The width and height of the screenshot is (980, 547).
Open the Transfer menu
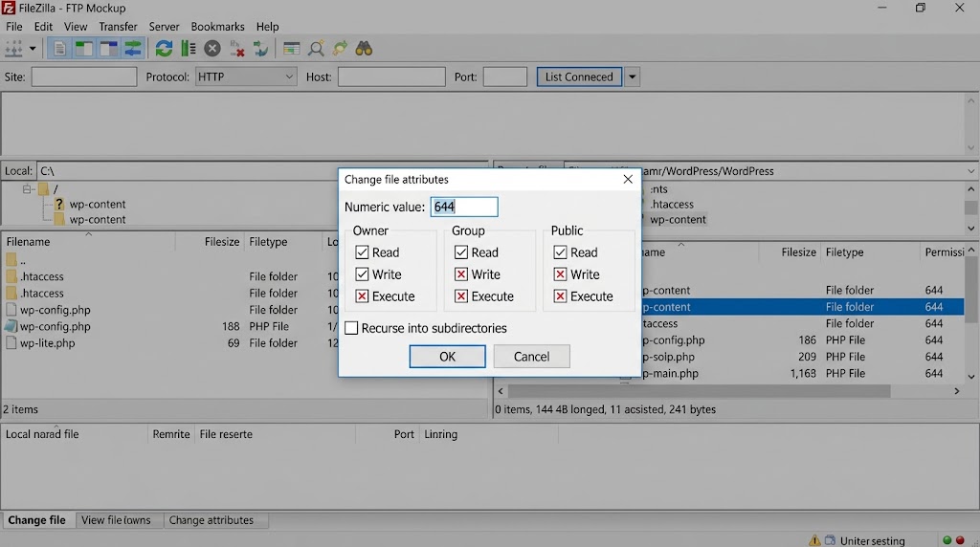[118, 27]
